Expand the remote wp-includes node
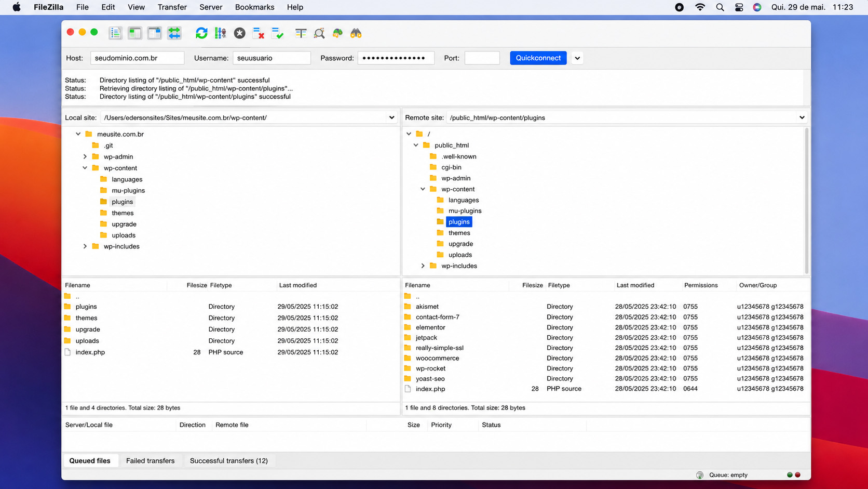Screen dimensions: 868x489 423,266
